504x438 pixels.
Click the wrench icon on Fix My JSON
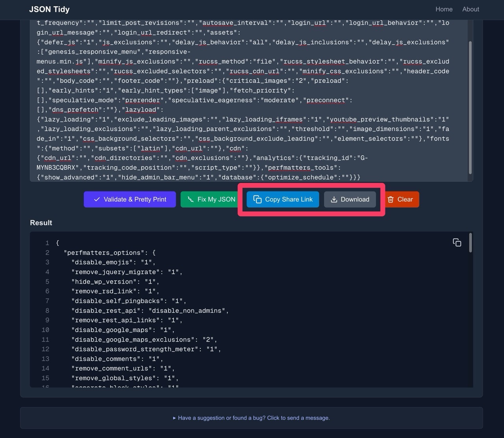click(x=191, y=199)
